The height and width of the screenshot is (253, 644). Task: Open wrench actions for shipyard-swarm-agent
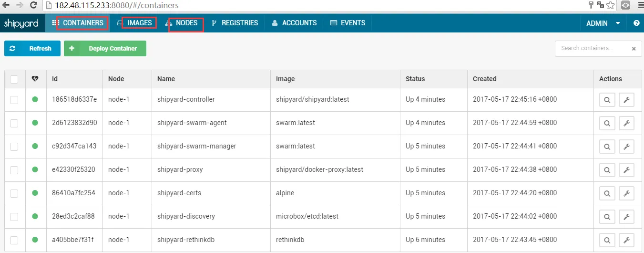(x=626, y=123)
